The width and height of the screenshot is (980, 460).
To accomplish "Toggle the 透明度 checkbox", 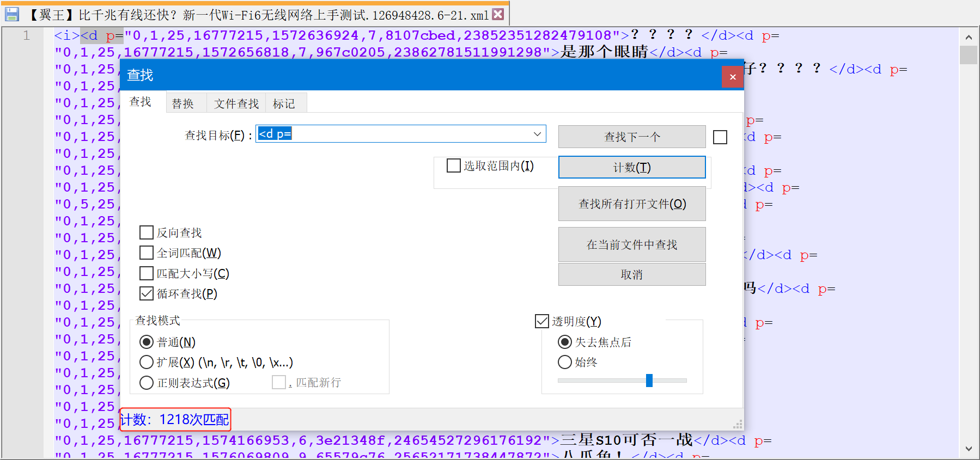I will [x=542, y=321].
